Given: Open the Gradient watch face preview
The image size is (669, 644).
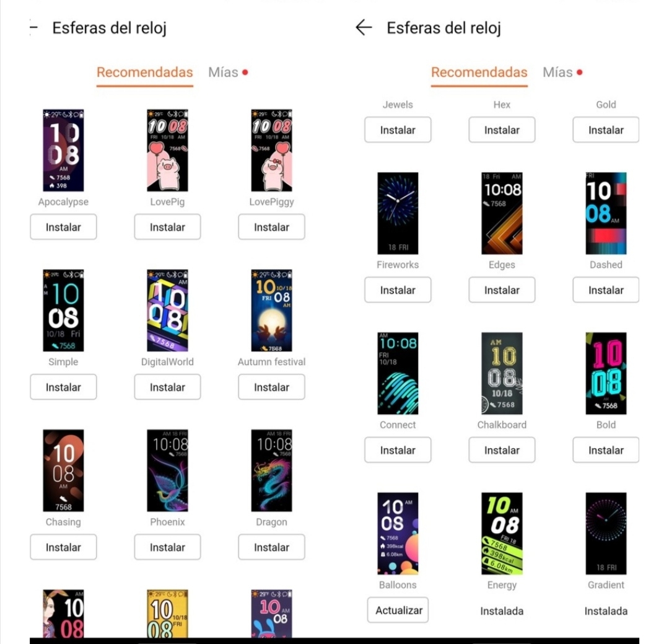Looking at the screenshot, I should [x=606, y=534].
